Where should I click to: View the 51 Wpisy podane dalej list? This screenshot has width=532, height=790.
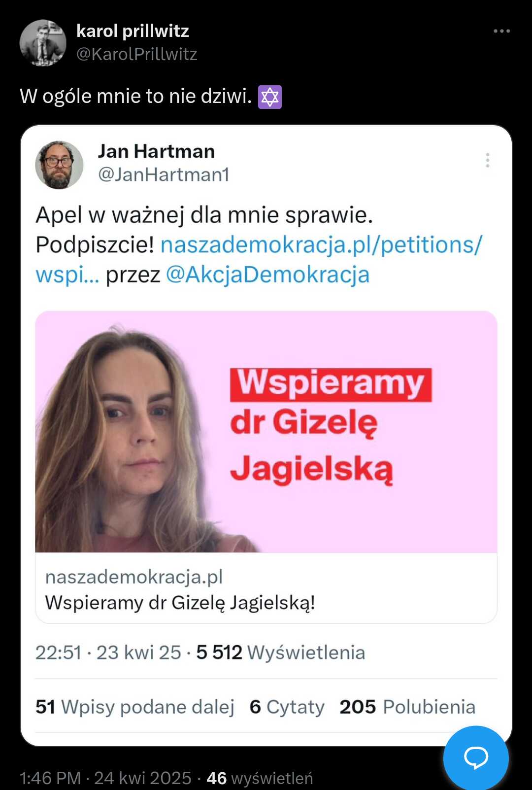tap(134, 707)
